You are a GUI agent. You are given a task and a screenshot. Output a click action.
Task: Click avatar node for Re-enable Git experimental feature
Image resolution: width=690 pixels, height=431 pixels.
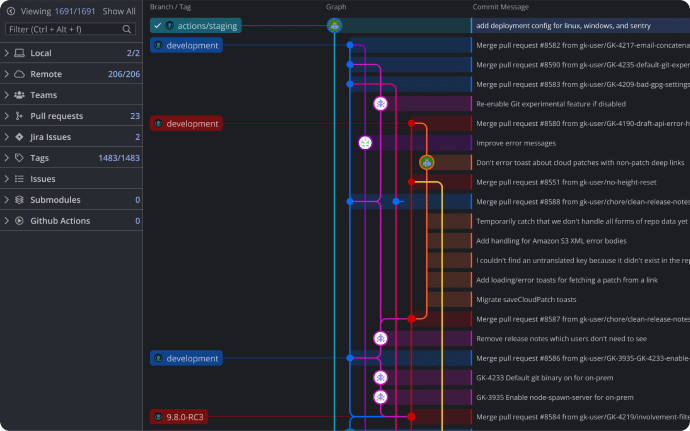[380, 104]
